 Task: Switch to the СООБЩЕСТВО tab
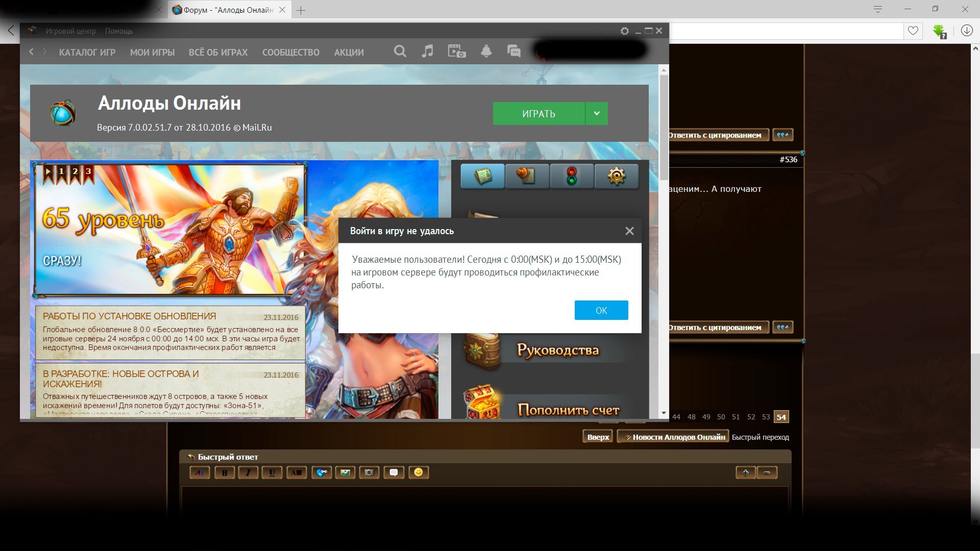pyautogui.click(x=291, y=52)
